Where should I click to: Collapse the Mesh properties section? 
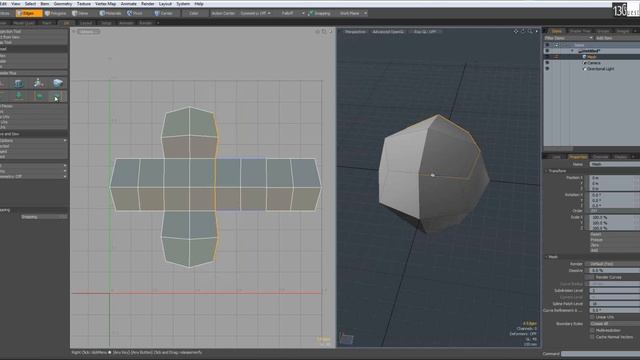[x=547, y=257]
